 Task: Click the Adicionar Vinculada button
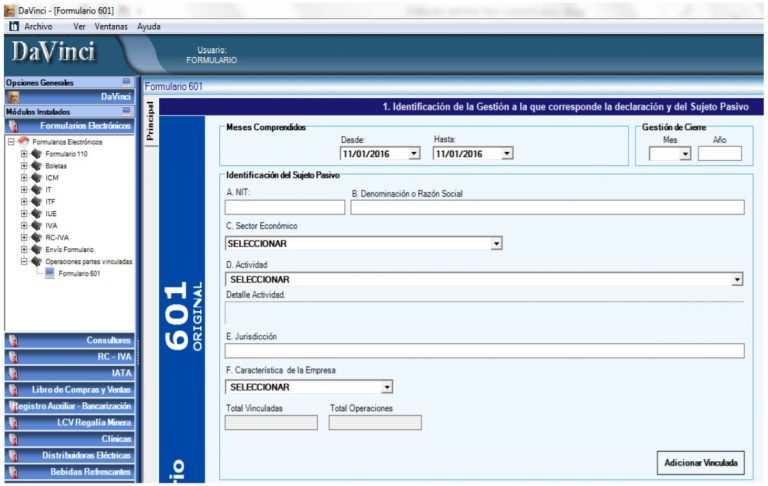(x=700, y=463)
